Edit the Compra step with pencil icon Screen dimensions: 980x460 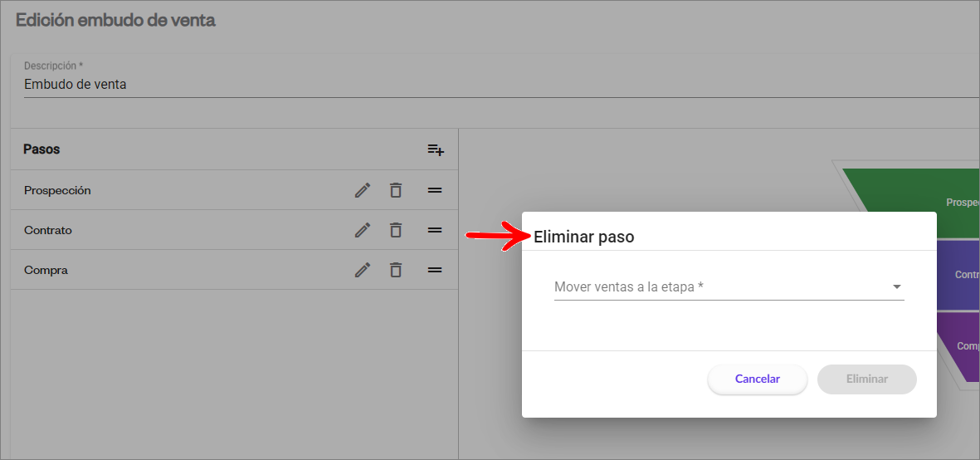point(363,270)
